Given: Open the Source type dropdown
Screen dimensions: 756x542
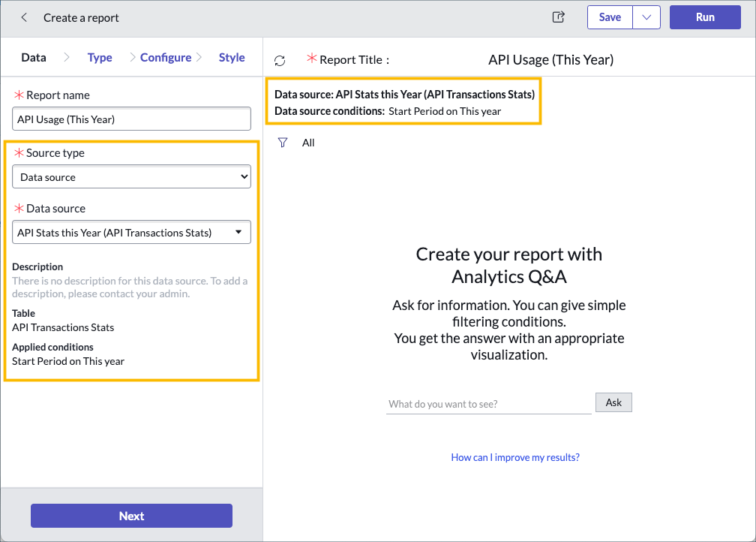Looking at the screenshot, I should 131,177.
